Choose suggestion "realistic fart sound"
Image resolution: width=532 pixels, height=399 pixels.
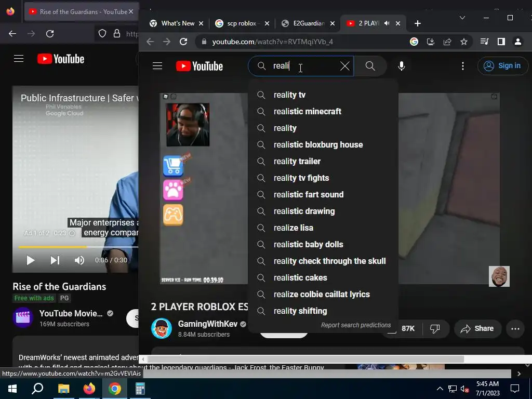tap(323, 194)
